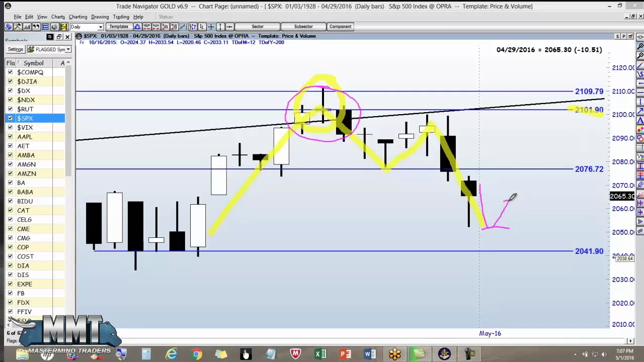Uncheck the $DJIA flag checkbox
This screenshot has width=644, height=362.
click(10, 81)
